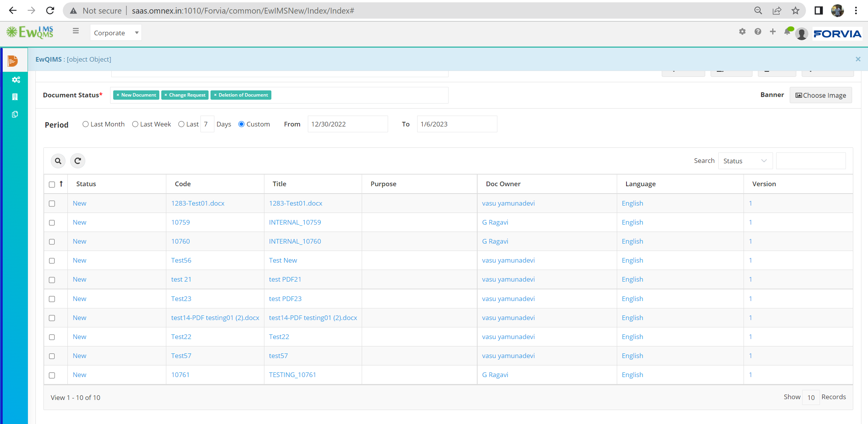This screenshot has height=424, width=868.
Task: Click the To date field
Action: tap(457, 124)
